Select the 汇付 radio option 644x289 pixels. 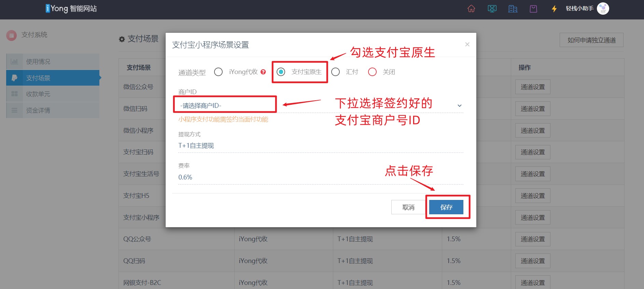pos(336,72)
